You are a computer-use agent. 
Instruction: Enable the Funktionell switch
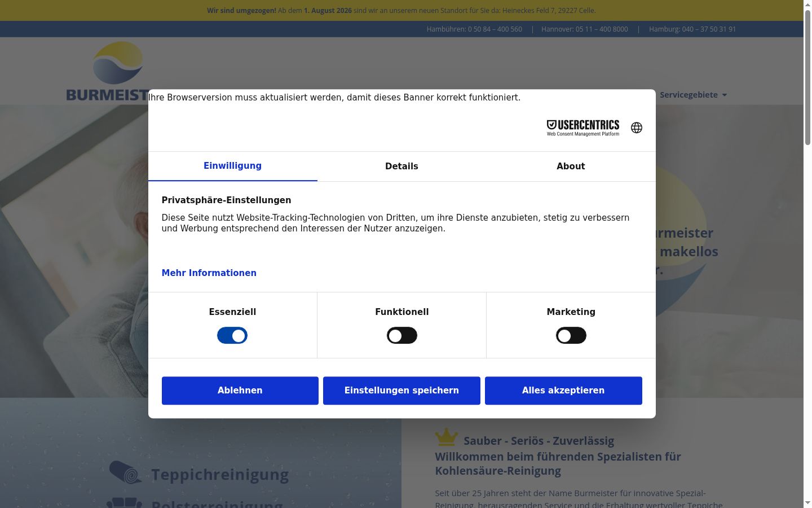[x=402, y=335]
